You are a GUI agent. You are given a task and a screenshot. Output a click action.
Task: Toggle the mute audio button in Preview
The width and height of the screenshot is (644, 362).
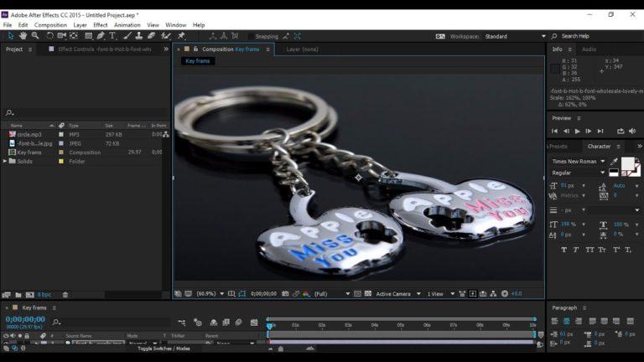pyautogui.click(x=632, y=131)
